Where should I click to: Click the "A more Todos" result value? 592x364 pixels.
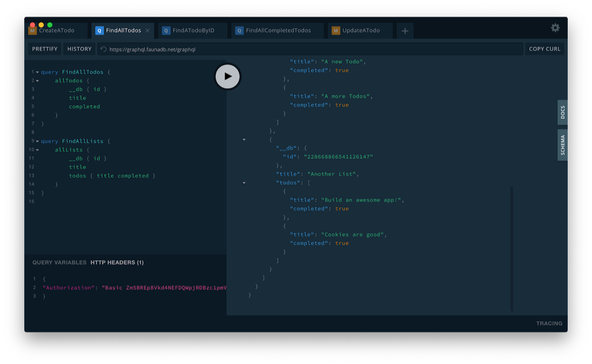pyautogui.click(x=345, y=96)
